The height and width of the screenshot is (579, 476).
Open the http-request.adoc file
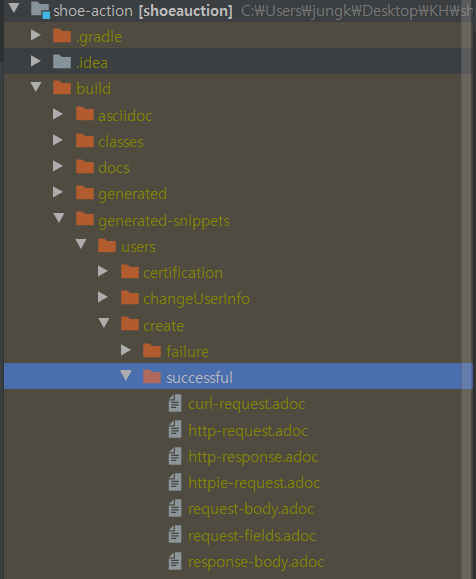point(248,431)
